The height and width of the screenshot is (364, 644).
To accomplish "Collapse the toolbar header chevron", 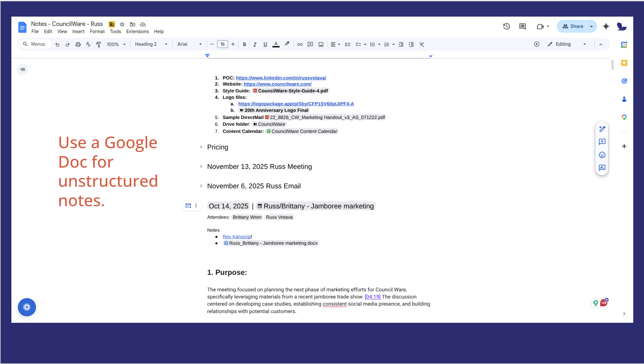I will (601, 44).
